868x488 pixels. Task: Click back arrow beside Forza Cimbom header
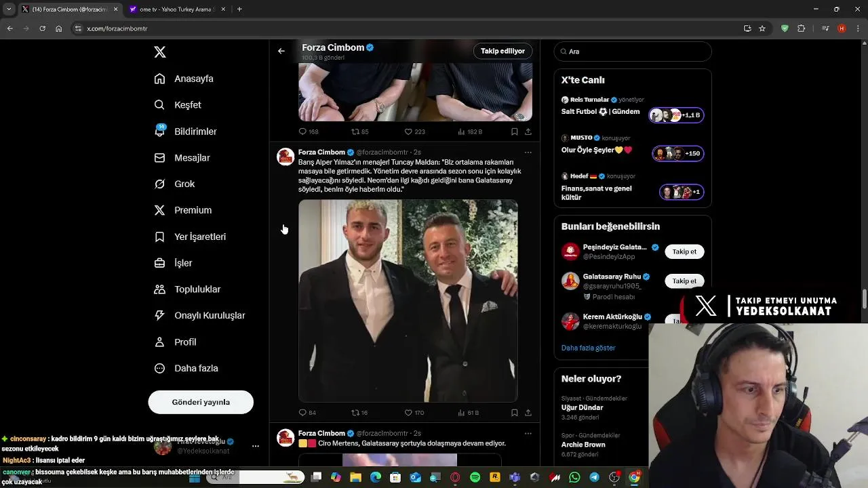click(x=281, y=51)
